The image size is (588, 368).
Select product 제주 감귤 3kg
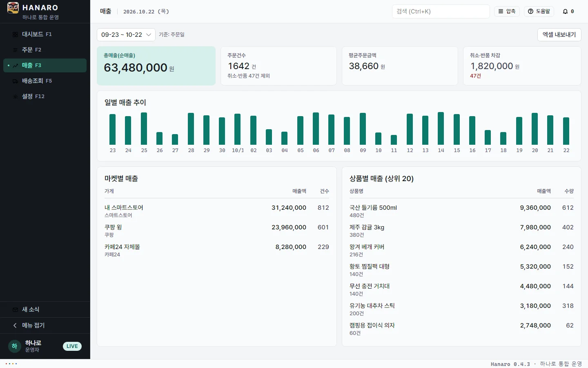click(x=461, y=231)
